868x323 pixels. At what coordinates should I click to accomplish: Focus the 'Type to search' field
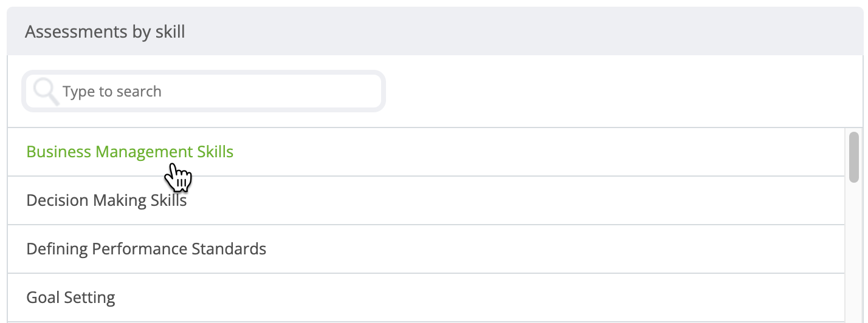[204, 92]
